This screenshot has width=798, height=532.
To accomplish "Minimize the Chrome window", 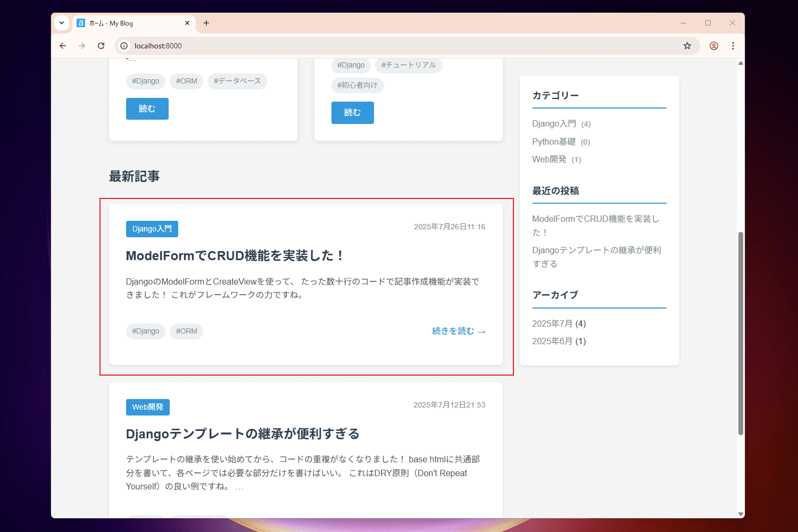I will 684,23.
